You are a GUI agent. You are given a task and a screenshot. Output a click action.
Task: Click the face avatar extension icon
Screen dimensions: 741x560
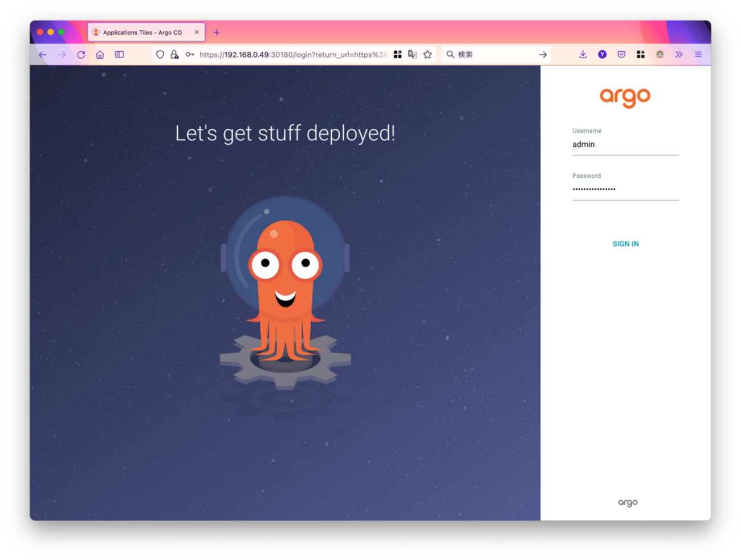point(660,55)
